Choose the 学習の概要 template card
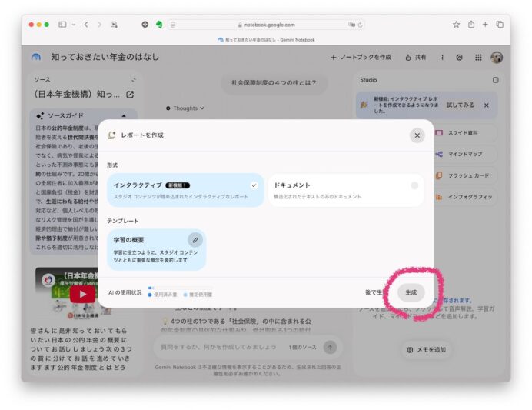 pyautogui.click(x=156, y=249)
